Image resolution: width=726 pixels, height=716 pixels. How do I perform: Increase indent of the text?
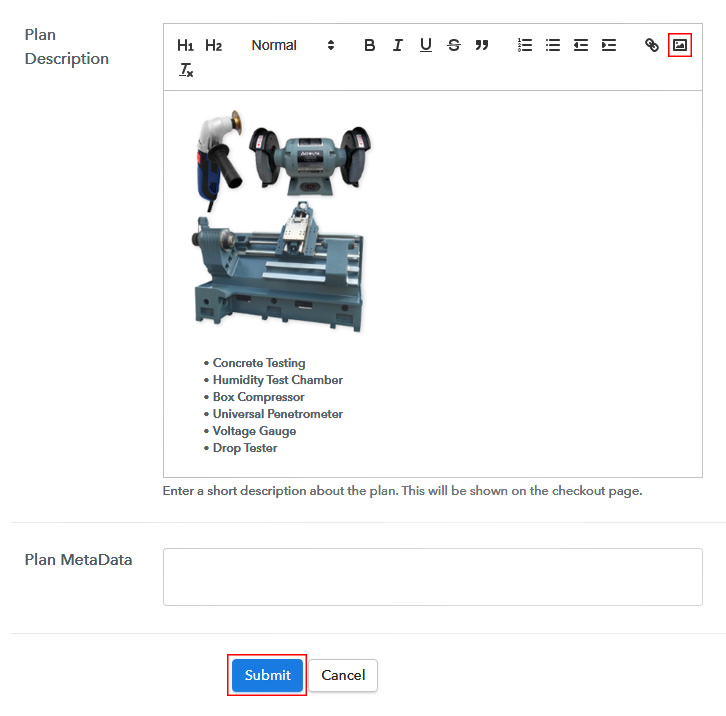(608, 45)
